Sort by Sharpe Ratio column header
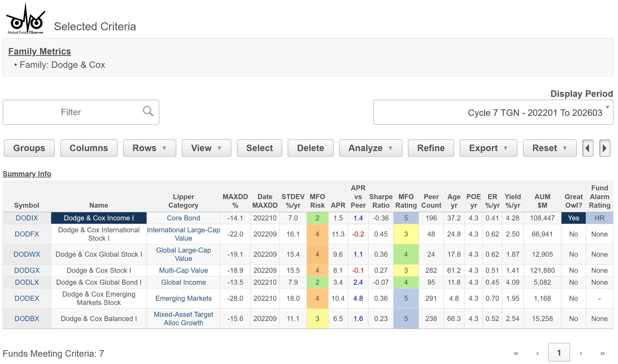 [x=381, y=201]
